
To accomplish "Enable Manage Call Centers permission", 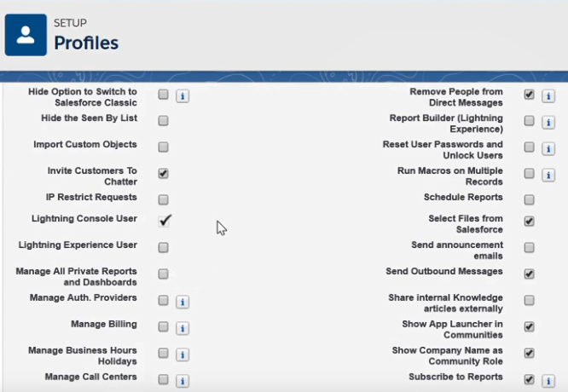I will tap(164, 379).
